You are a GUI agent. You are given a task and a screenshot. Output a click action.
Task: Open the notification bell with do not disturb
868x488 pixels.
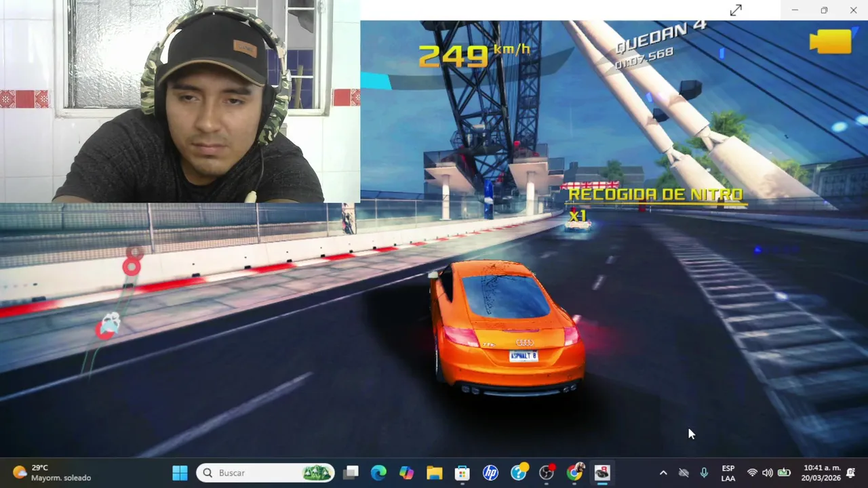coord(851,473)
